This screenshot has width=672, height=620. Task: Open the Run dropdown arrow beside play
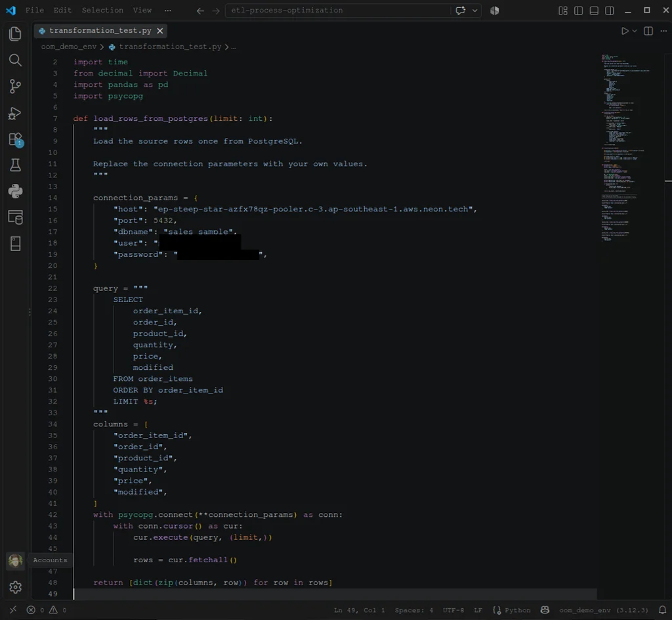tap(635, 31)
